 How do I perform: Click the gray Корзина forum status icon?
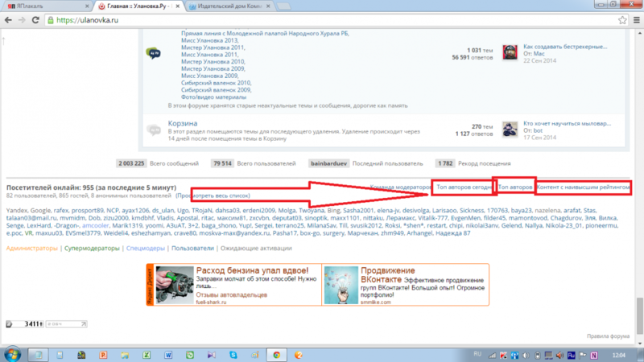tap(153, 130)
